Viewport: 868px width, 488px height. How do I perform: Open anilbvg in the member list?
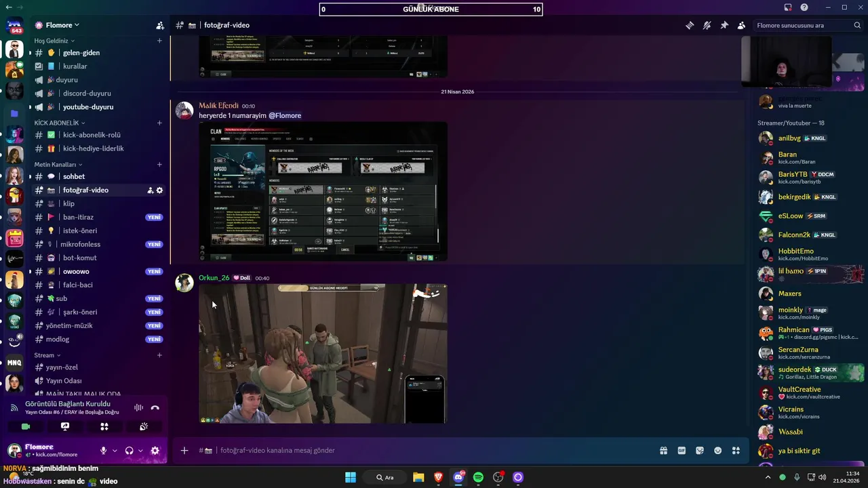[x=810, y=138]
